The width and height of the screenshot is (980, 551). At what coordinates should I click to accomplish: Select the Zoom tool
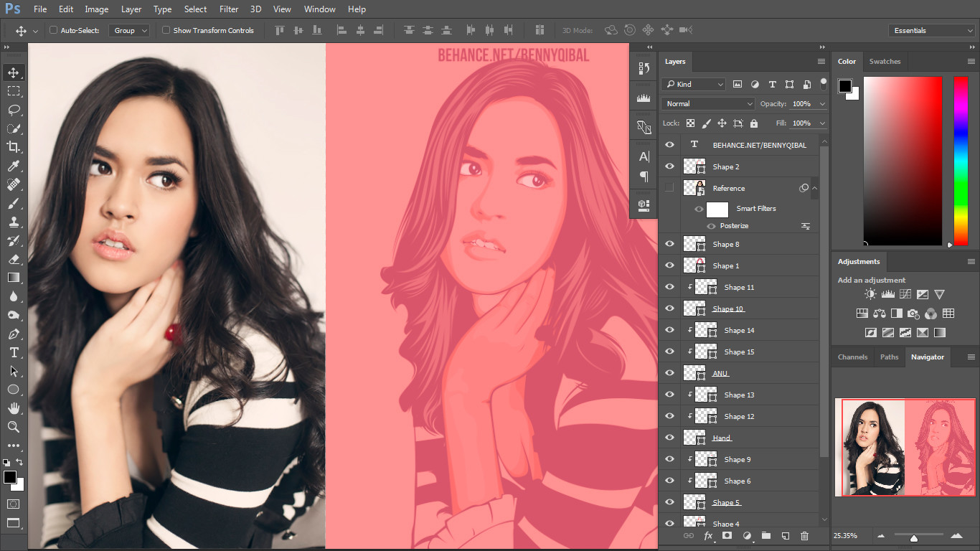[x=14, y=427]
